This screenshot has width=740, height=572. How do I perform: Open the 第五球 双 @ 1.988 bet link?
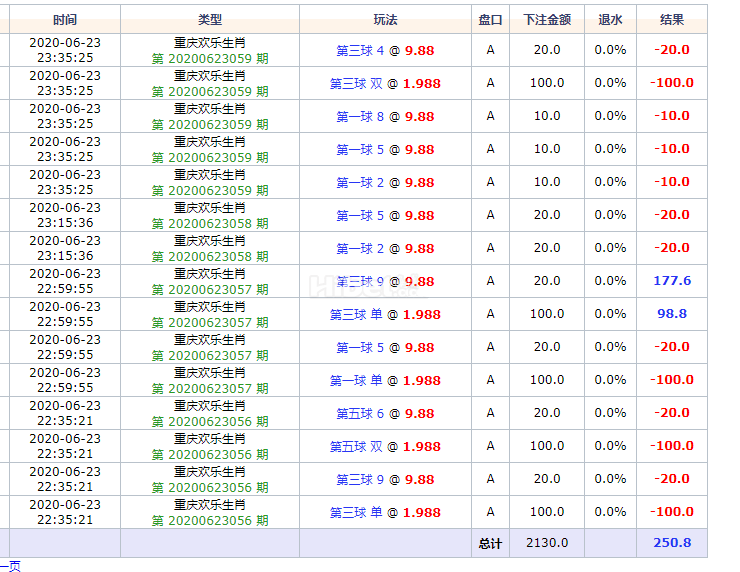(x=385, y=447)
